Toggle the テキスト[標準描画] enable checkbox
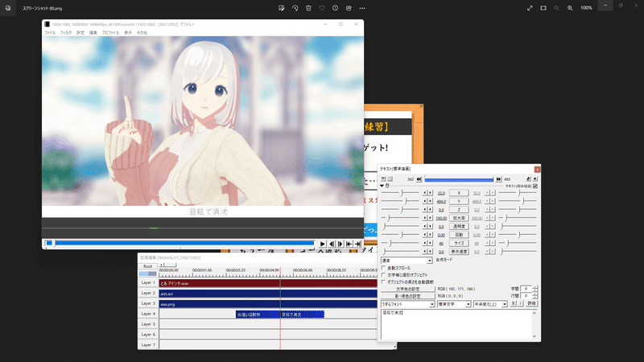 tap(535, 187)
